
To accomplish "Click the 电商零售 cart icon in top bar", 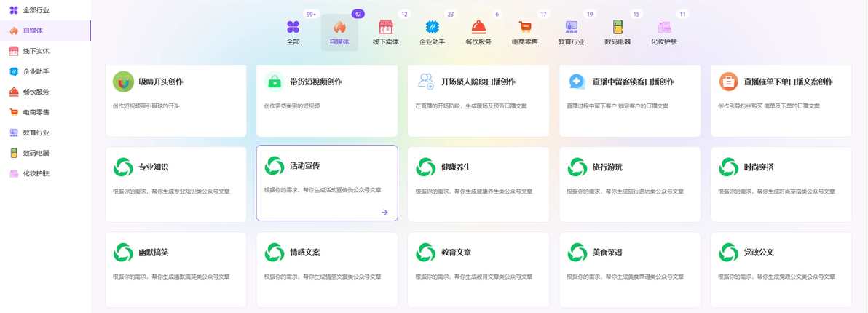I will click(525, 26).
